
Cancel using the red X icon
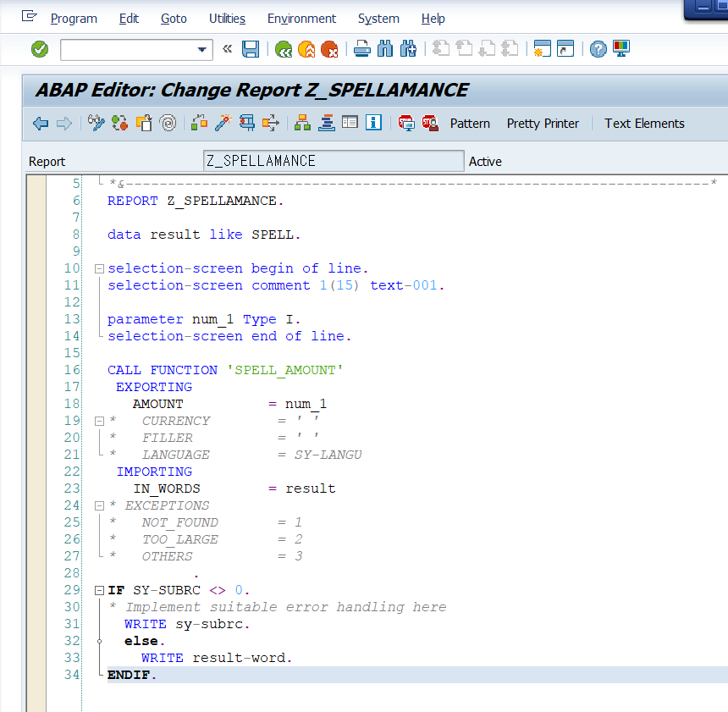[x=329, y=50]
